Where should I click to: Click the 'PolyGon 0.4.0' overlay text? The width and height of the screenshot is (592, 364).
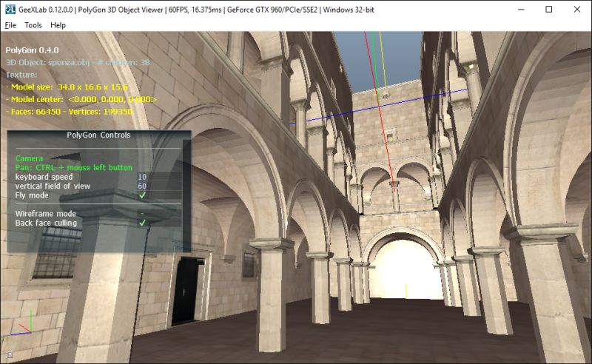coord(32,50)
